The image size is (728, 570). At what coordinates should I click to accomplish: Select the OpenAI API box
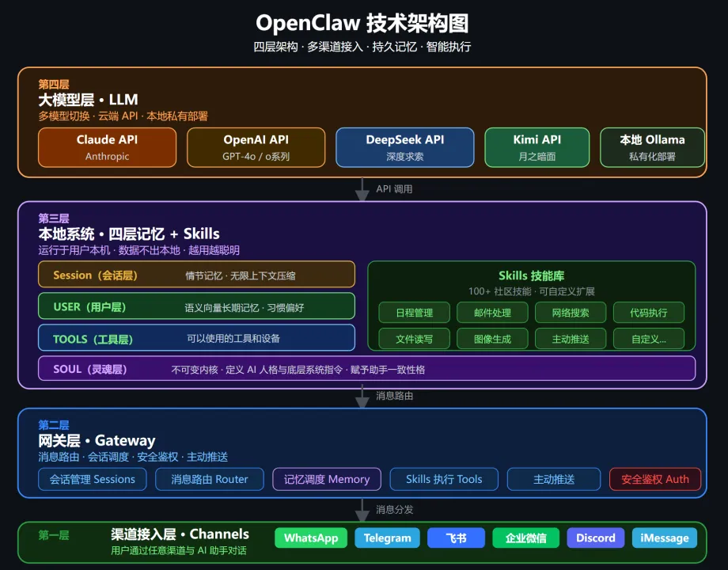point(256,147)
